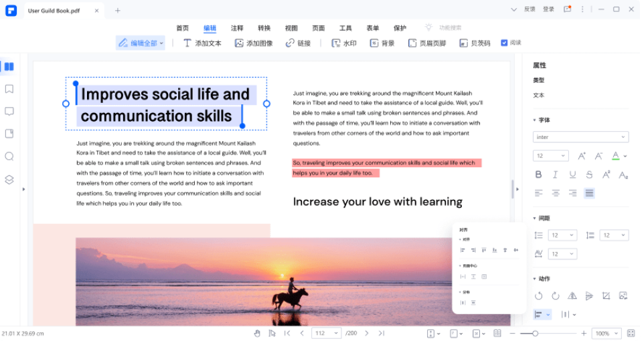Open the 100% zoom level dropdown

pos(607,334)
